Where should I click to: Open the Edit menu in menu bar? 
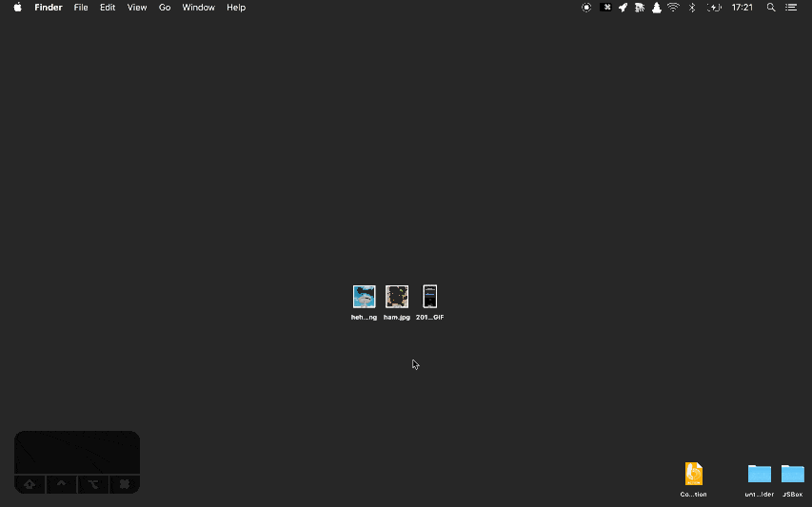[108, 8]
